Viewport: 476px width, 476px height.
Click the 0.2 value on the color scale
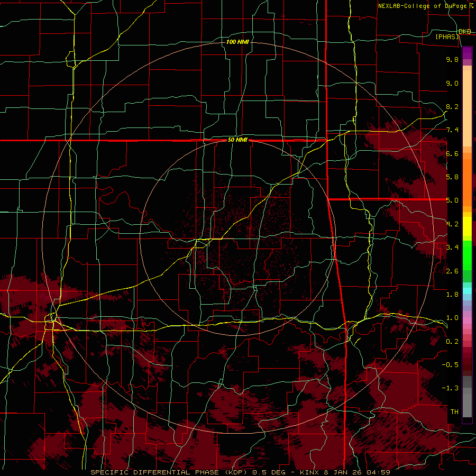pos(452,342)
